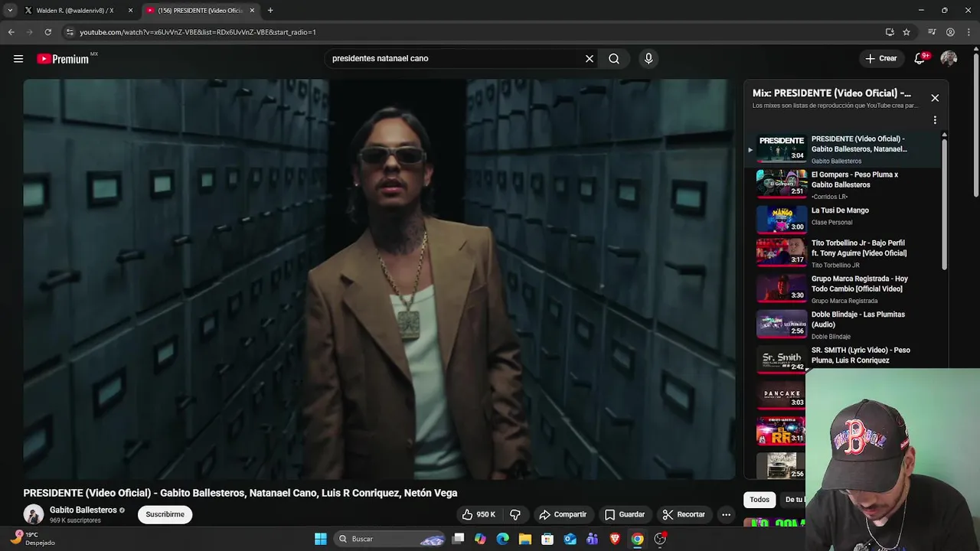Switch to the Walden R. X tab

[x=75, y=11]
